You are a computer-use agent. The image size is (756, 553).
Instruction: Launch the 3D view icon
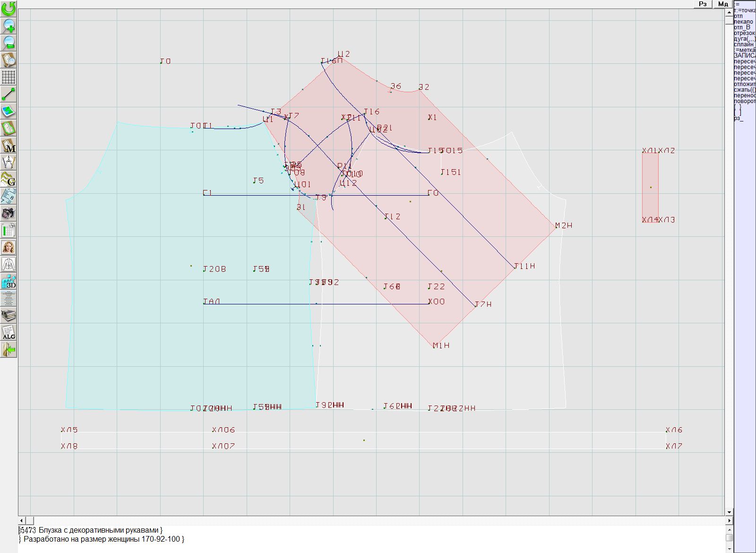coord(9,282)
